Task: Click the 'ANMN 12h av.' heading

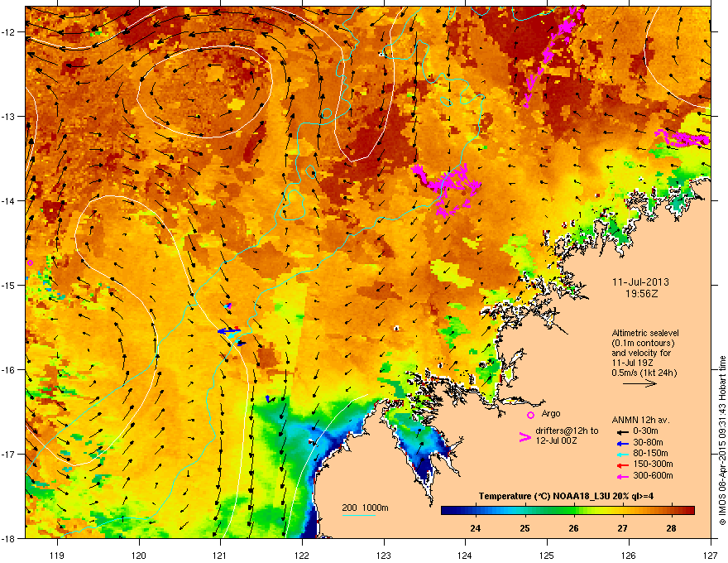Action: [640, 421]
